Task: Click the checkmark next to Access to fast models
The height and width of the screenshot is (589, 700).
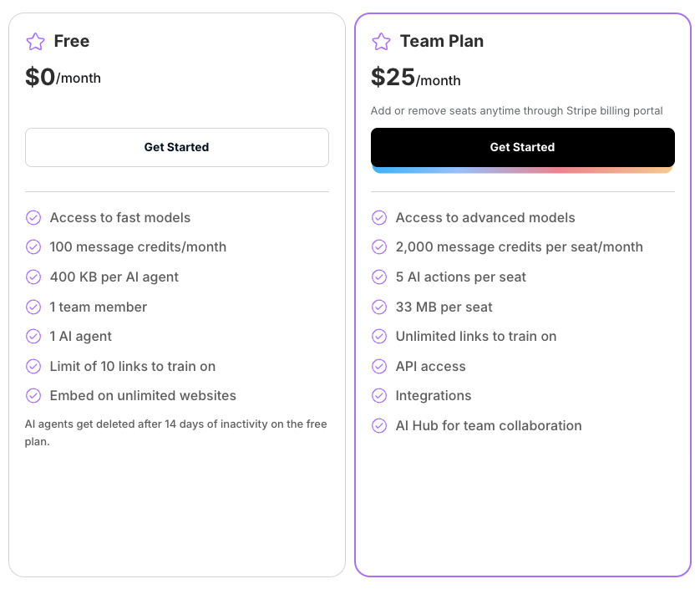Action: pyautogui.click(x=33, y=217)
